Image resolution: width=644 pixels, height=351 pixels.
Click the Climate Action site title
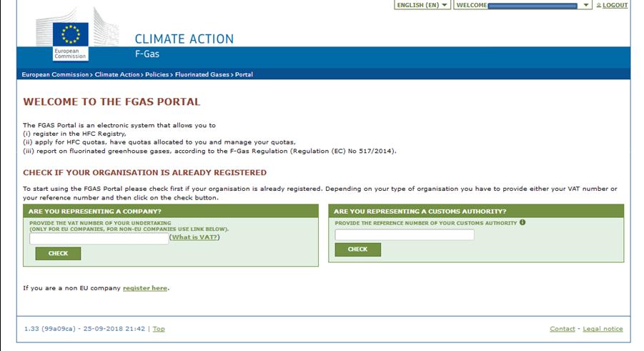[x=184, y=39]
